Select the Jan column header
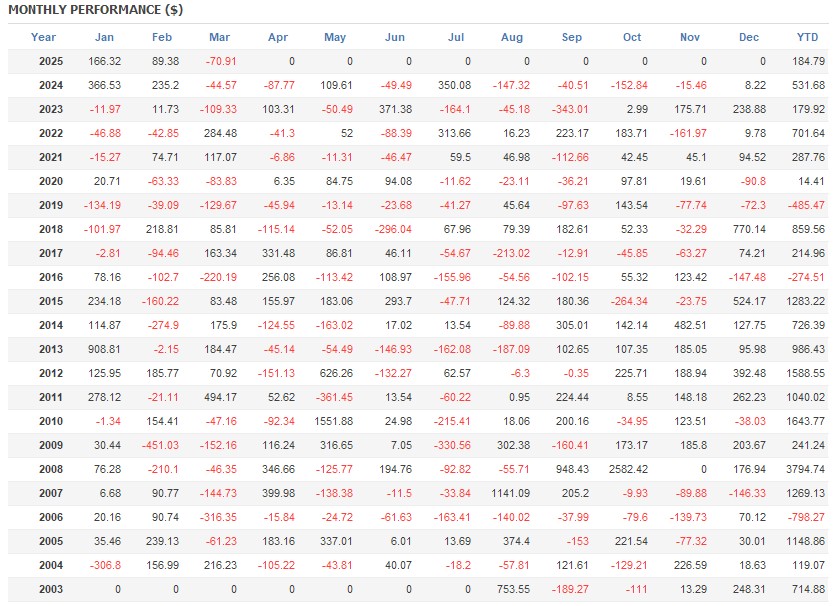The height and width of the screenshot is (606, 833). pos(104,37)
